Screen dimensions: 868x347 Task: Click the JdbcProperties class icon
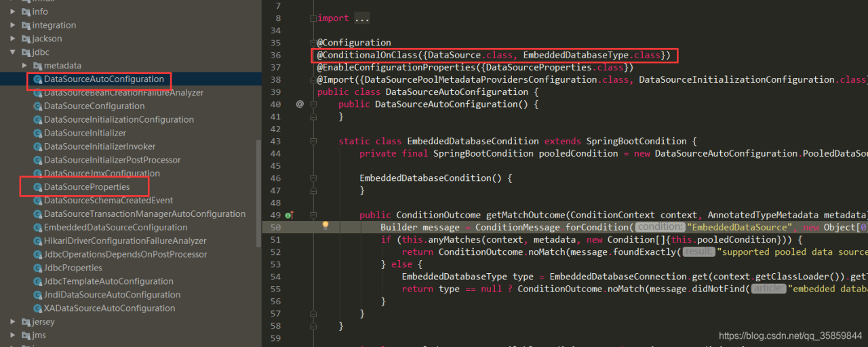tap(38, 268)
